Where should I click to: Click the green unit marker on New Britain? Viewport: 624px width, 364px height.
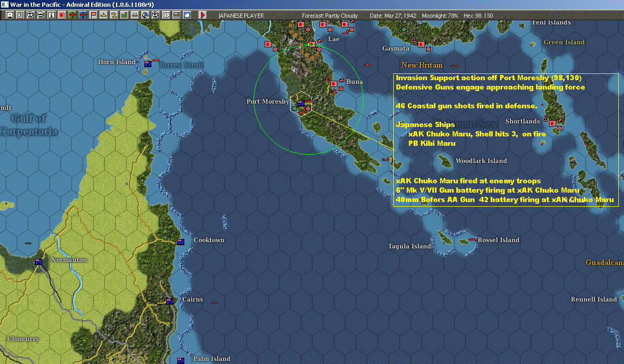(x=404, y=30)
